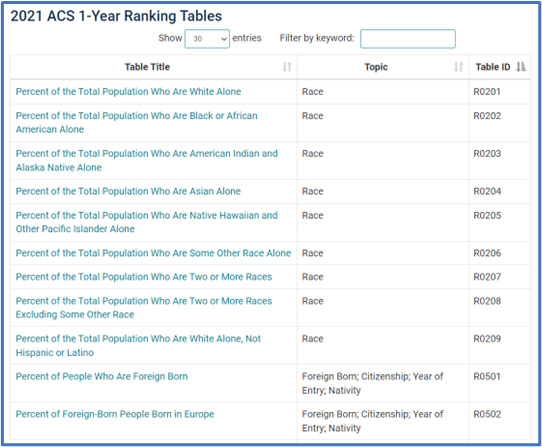Screen dimensions: 542x447
Task: Open the Show entries dropdown
Action: coord(207,39)
